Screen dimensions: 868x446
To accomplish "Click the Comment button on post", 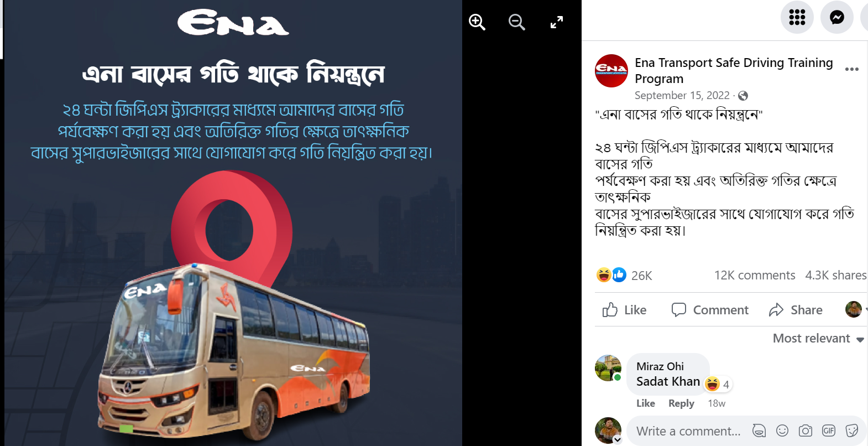I will point(710,310).
